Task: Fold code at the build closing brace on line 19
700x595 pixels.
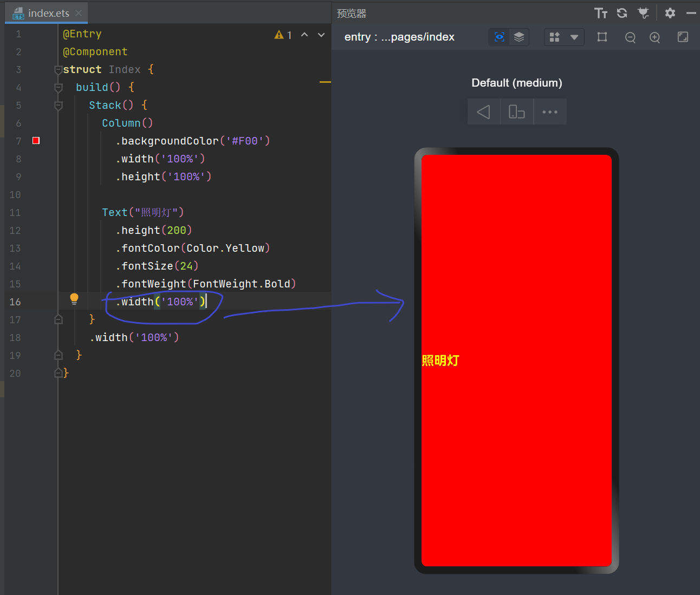Action: [x=59, y=356]
